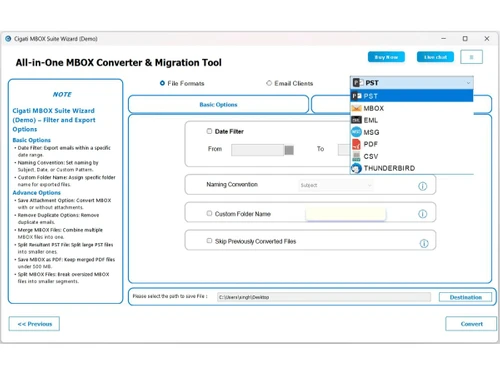Screen dimensions: 500x375
Task: Click the "NOTE" title in the left panel
Action: pyautogui.click(x=62, y=94)
